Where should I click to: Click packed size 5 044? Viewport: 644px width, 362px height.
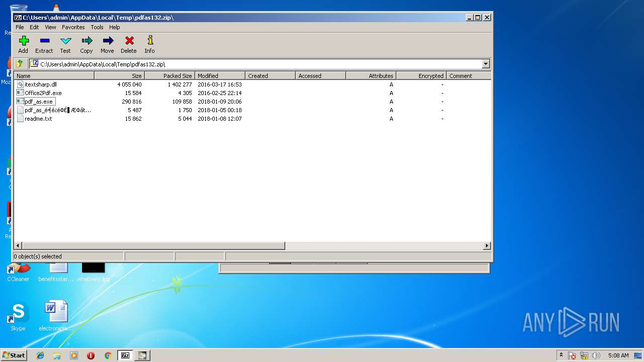tap(185, 119)
